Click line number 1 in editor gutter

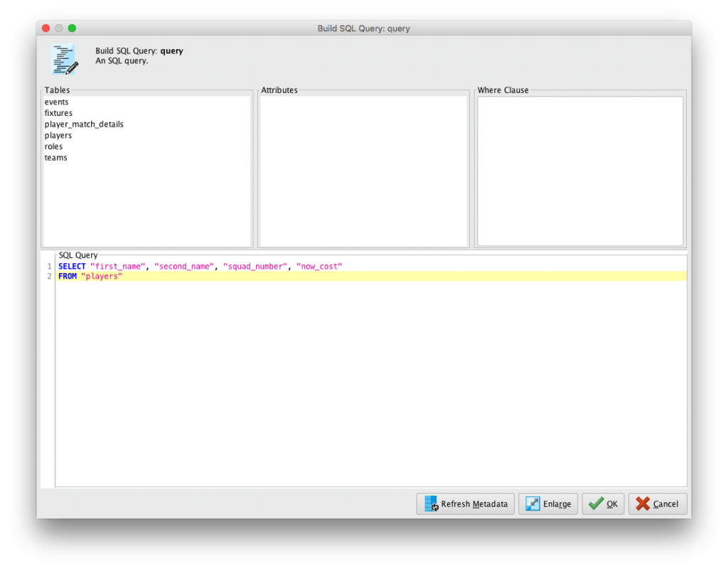pos(49,266)
